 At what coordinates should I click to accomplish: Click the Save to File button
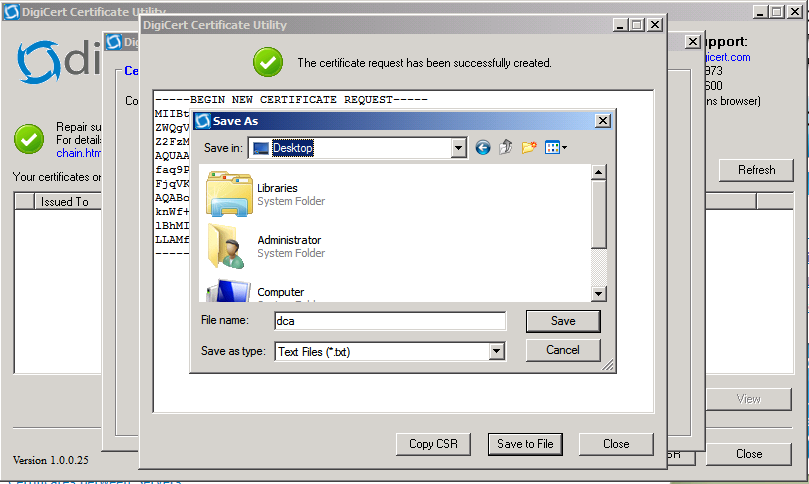click(525, 444)
